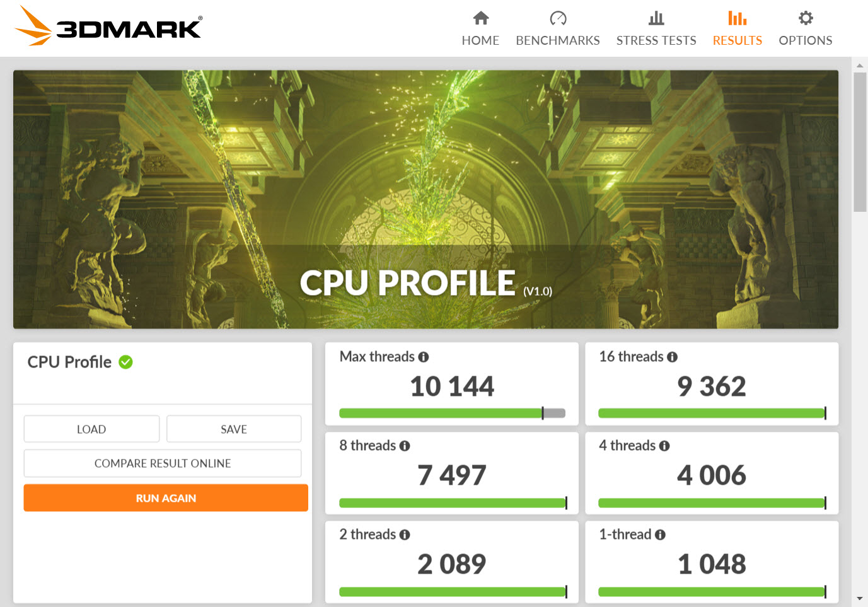
Task: Click the 3DMark logo
Action: tap(108, 26)
